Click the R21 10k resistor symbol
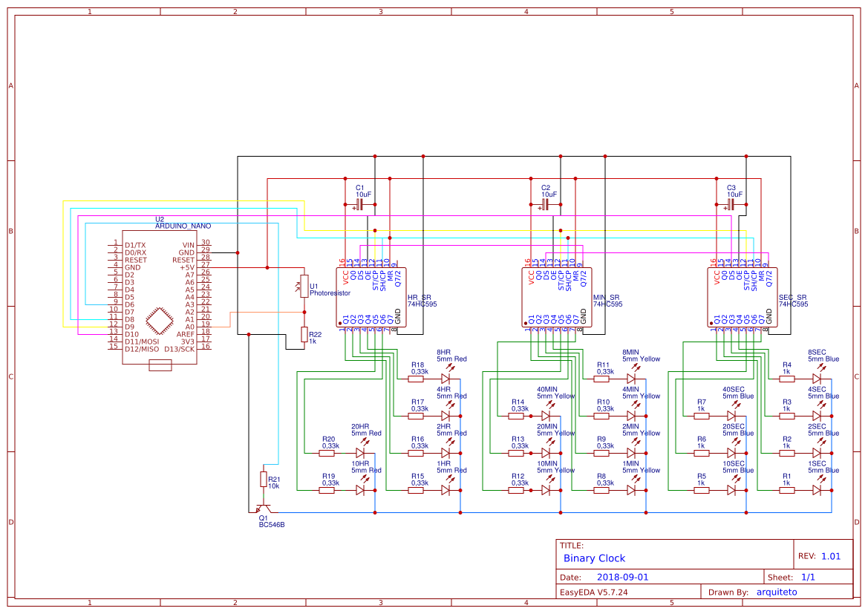The width and height of the screenshot is (868, 614). (x=264, y=480)
